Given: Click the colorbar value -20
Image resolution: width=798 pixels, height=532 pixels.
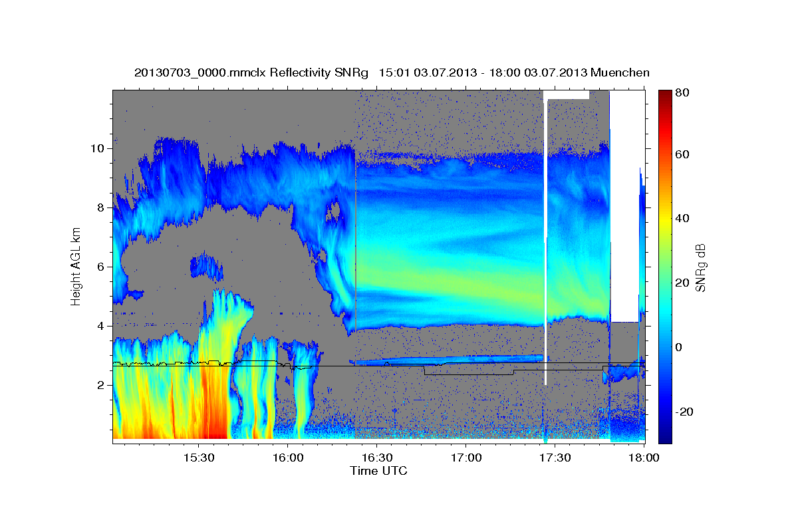Looking at the screenshot, I should (684, 412).
